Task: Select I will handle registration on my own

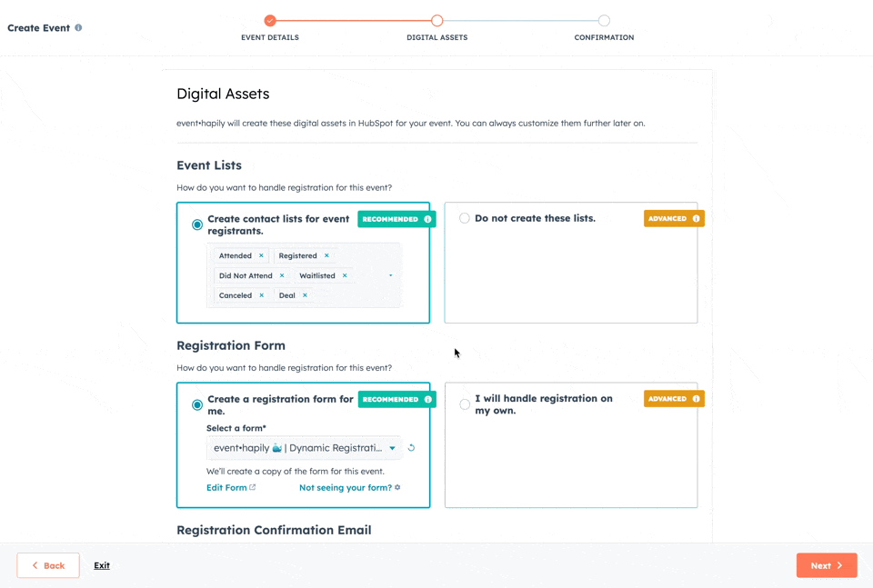Action: pyautogui.click(x=465, y=404)
